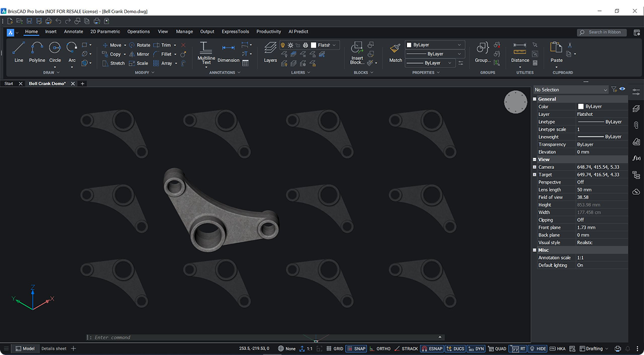Activate the Dimension tool
This screenshot has height=355, width=644.
(228, 52)
